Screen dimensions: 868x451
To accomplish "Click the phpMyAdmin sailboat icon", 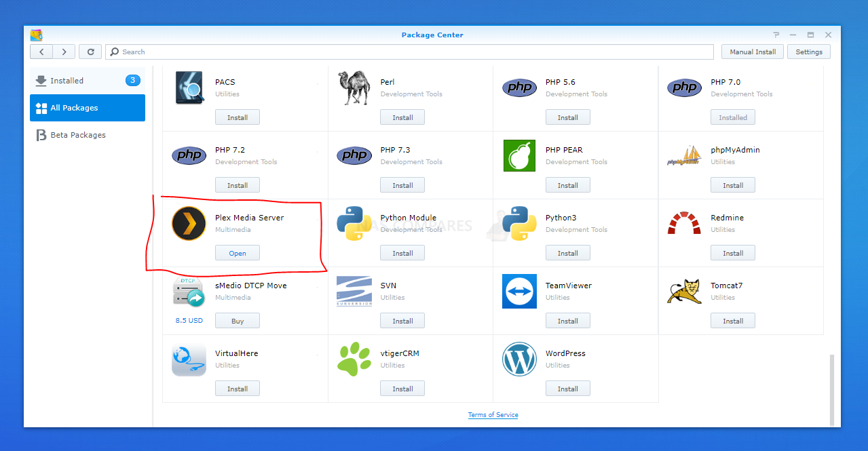I will 684,155.
